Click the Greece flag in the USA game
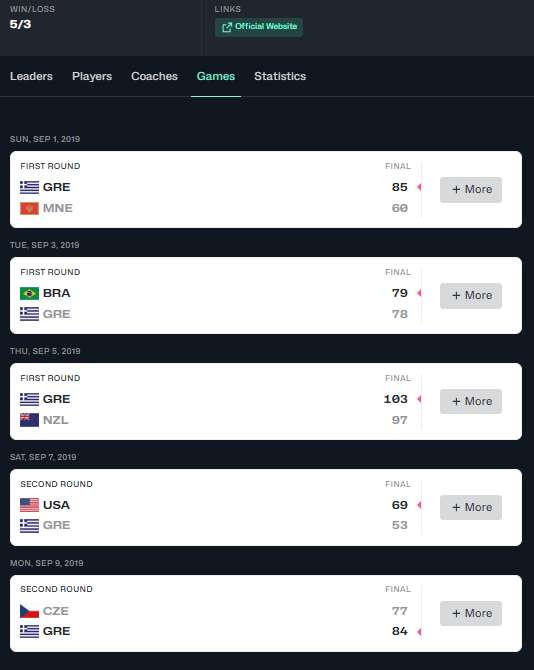This screenshot has width=534, height=670. click(29, 525)
